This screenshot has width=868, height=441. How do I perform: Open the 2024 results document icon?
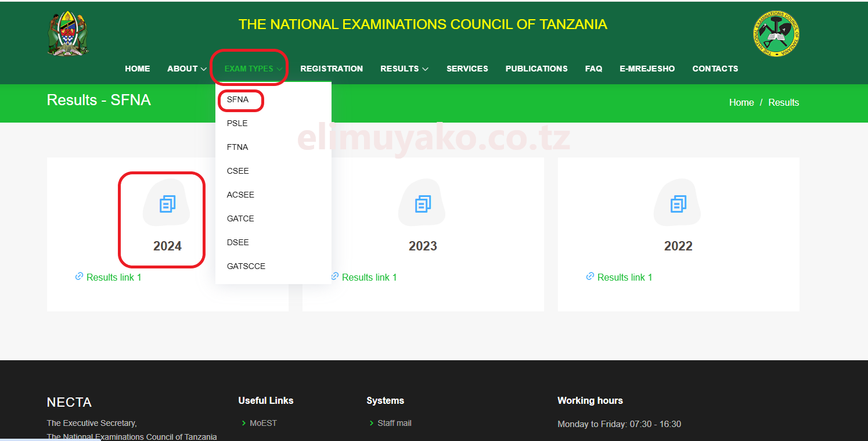pos(167,203)
